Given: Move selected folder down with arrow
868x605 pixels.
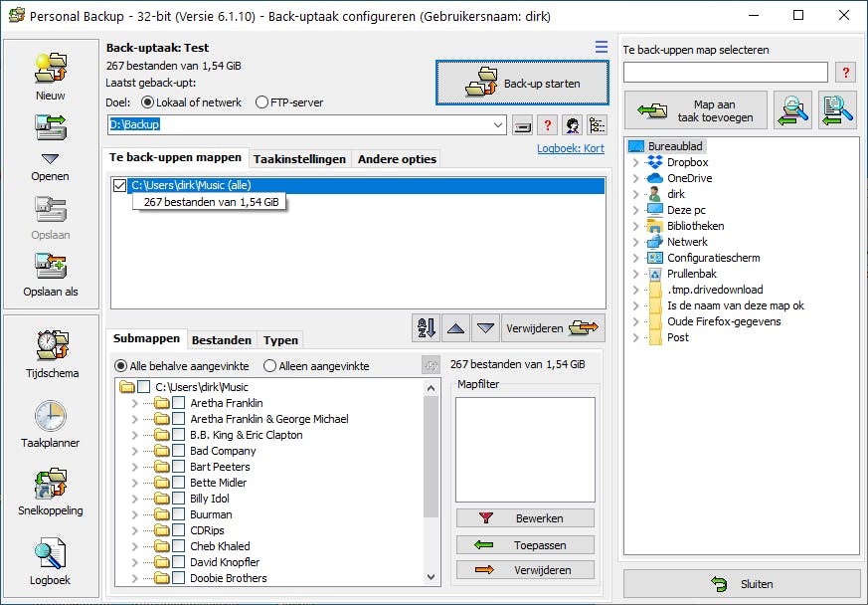Looking at the screenshot, I should (x=485, y=328).
